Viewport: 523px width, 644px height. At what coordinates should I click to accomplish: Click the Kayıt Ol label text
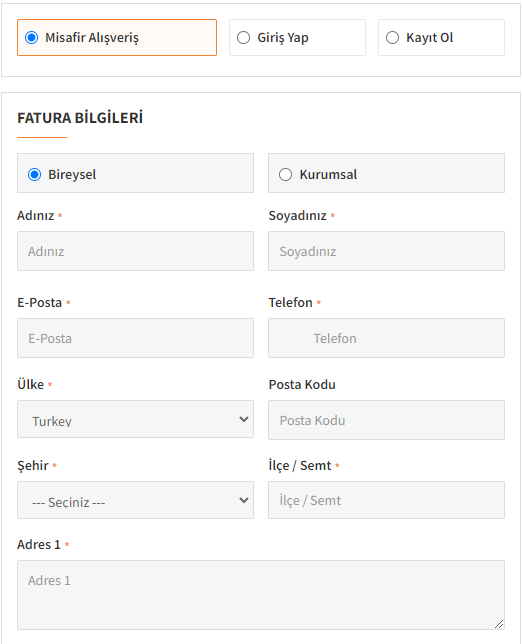pos(429,38)
